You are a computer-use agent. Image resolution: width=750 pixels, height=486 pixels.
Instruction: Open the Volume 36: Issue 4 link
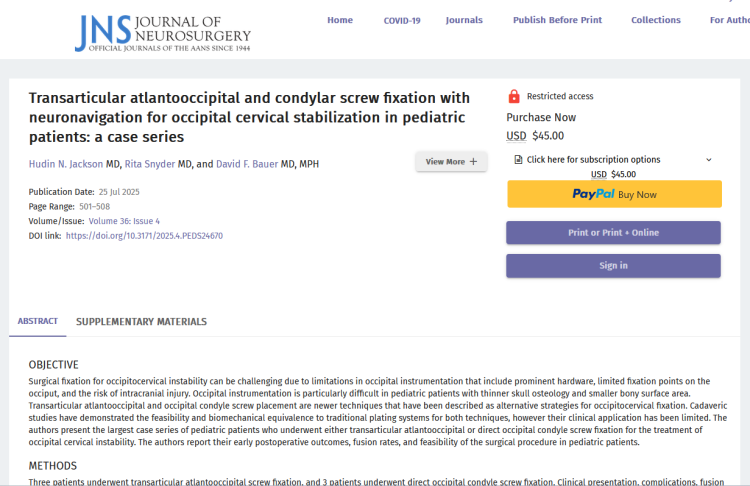coord(124,221)
